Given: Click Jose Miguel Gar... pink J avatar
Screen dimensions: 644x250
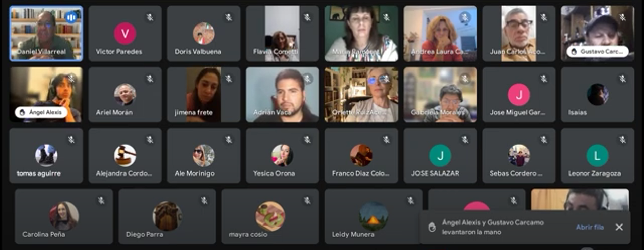Looking at the screenshot, I should tap(518, 95).
